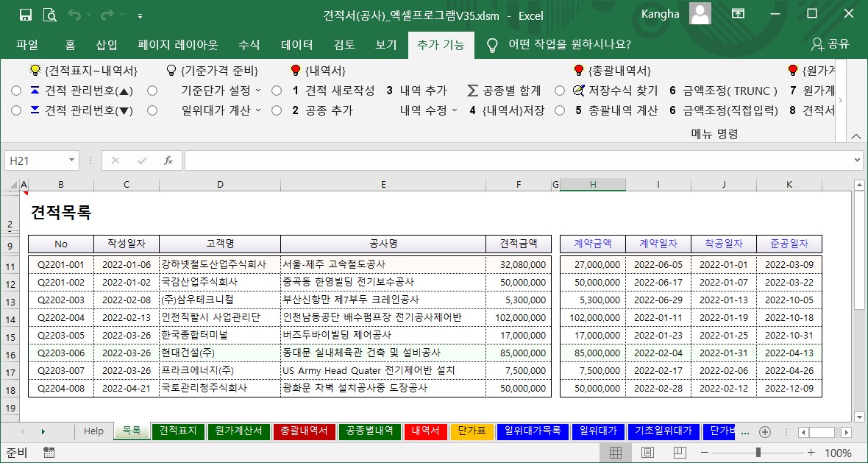Select radio button before 일위대가 계산
The image size is (868, 463).
[152, 110]
